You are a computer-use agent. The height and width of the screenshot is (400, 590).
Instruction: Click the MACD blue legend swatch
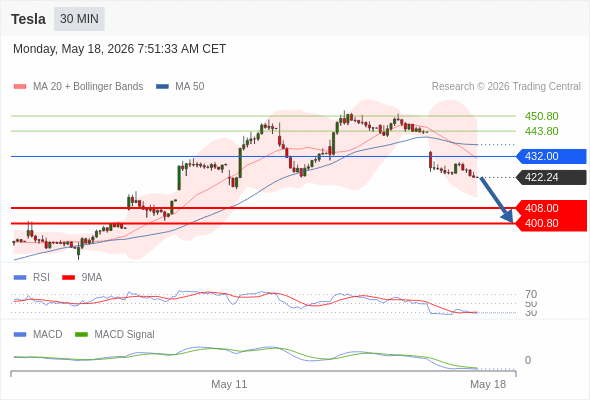point(20,335)
